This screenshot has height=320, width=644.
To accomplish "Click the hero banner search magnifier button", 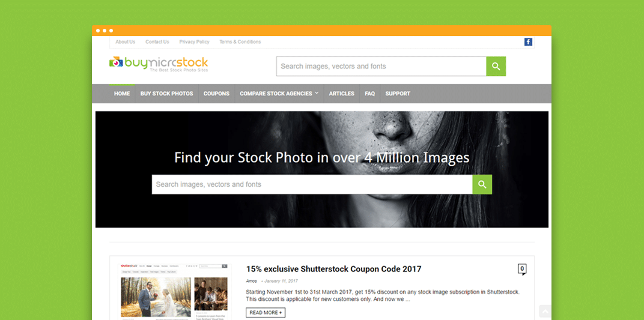I will click(x=482, y=185).
